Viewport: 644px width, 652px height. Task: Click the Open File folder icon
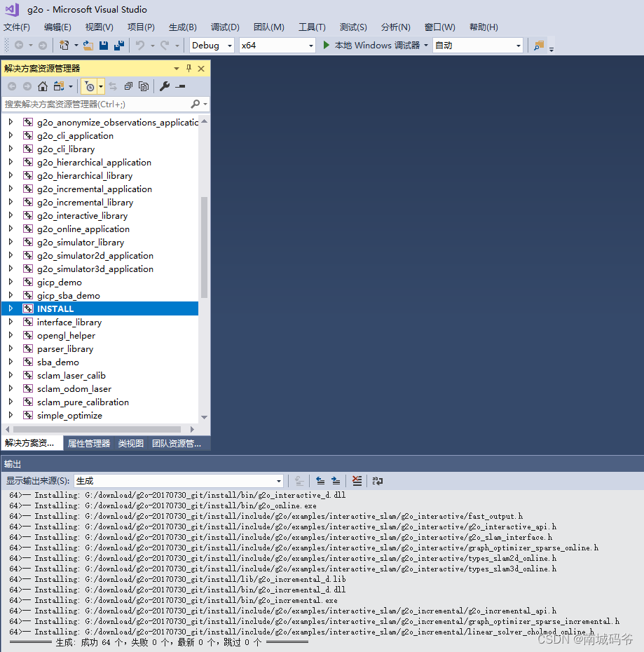tap(88, 45)
